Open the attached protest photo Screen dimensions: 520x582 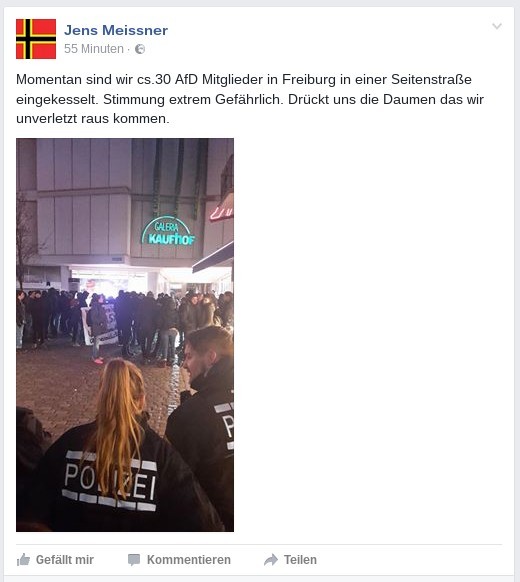[125, 335]
